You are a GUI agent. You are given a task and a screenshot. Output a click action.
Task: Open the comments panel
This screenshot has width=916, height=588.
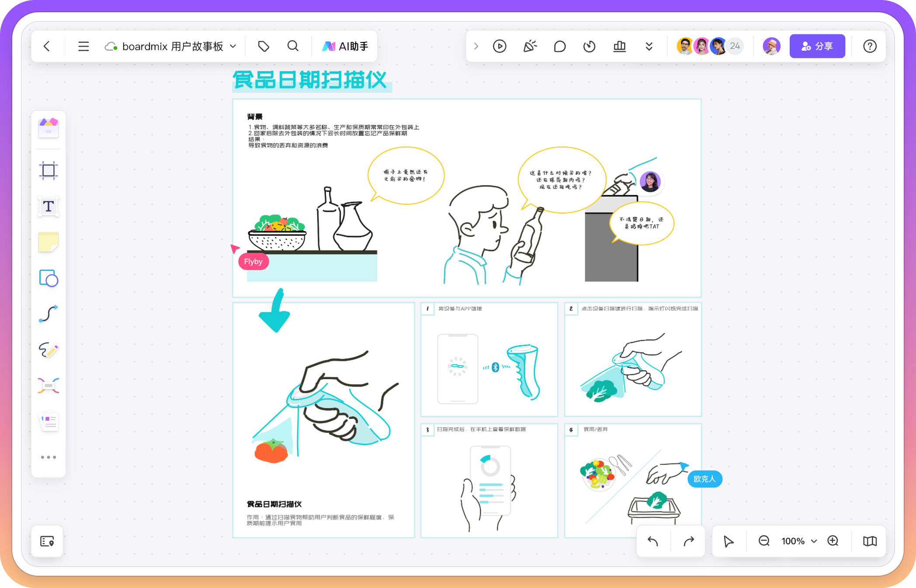click(x=559, y=46)
